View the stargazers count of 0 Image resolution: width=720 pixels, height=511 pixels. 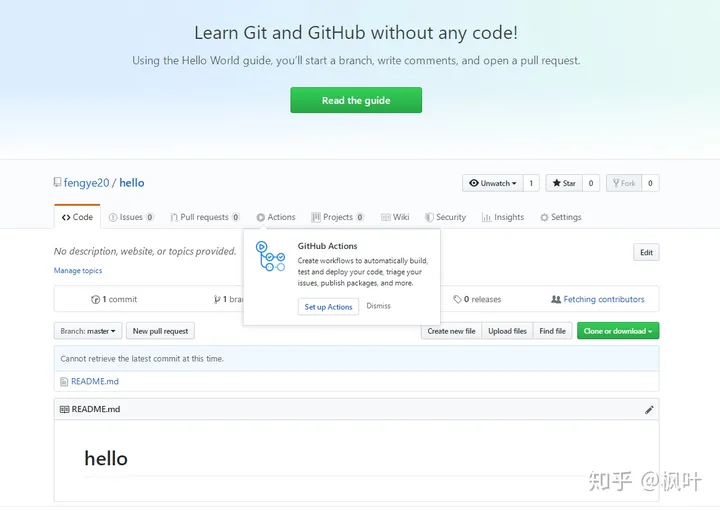pyautogui.click(x=591, y=183)
